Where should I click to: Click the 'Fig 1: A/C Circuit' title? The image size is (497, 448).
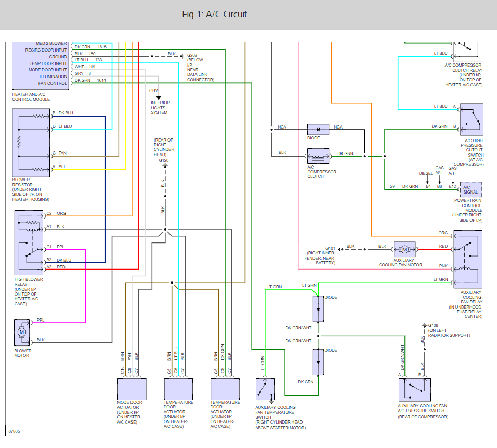214,14
